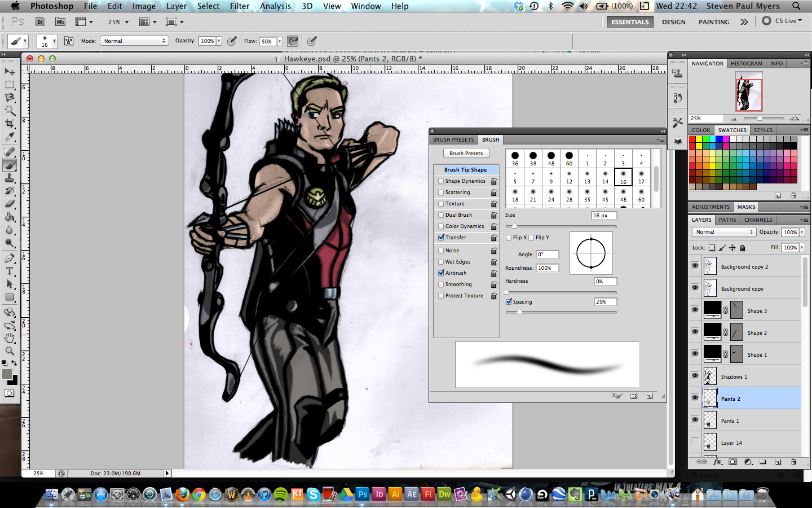This screenshot has height=508, width=812.
Task: Select the Hand tool
Action: point(10,338)
